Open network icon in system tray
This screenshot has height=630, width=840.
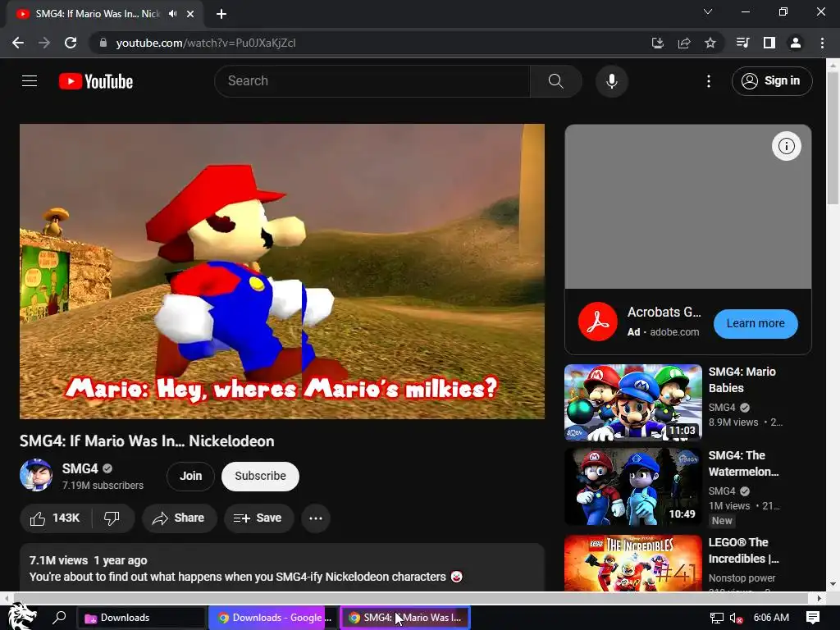[x=716, y=618]
